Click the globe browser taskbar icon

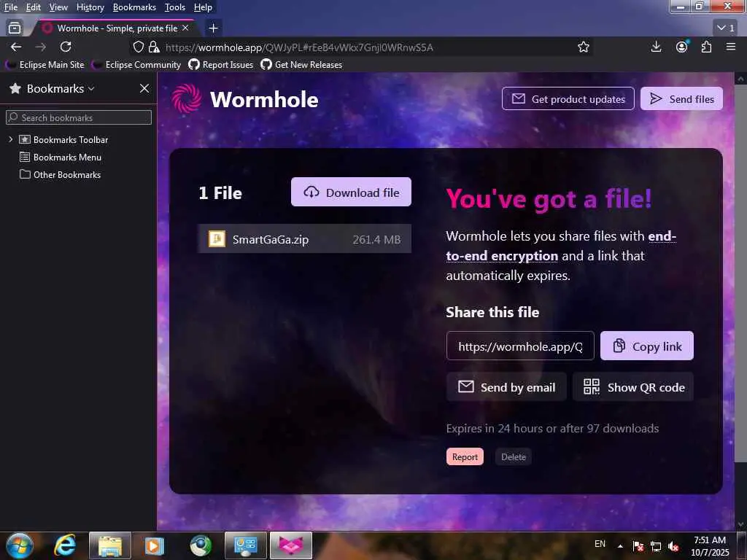pos(200,545)
